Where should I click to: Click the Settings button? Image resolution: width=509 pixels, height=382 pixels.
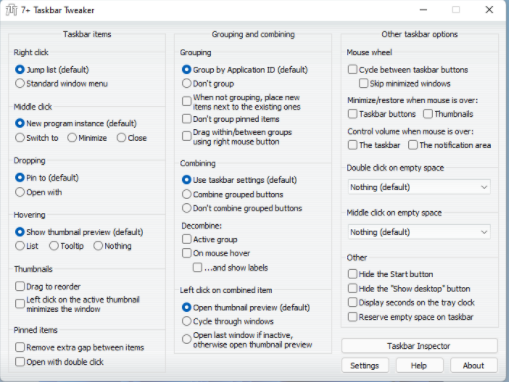pyautogui.click(x=365, y=366)
